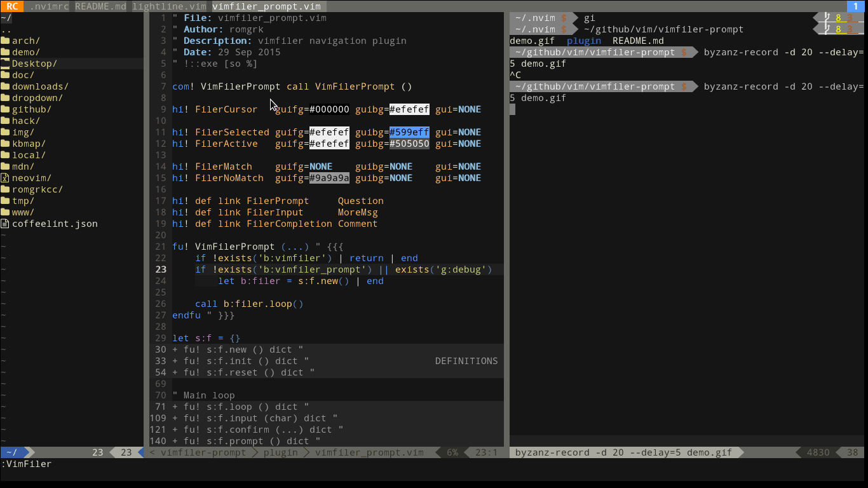Click the doc/ folder icon
The width and height of the screenshot is (868, 488).
(5, 75)
